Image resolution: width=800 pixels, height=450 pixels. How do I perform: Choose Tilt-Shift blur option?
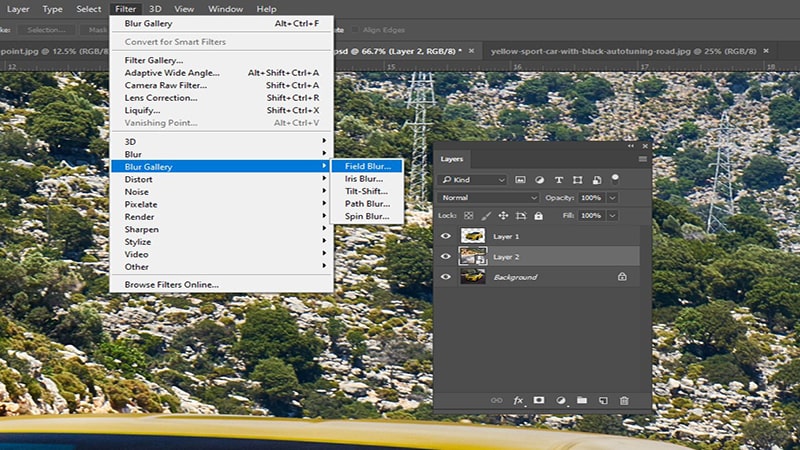click(x=367, y=191)
